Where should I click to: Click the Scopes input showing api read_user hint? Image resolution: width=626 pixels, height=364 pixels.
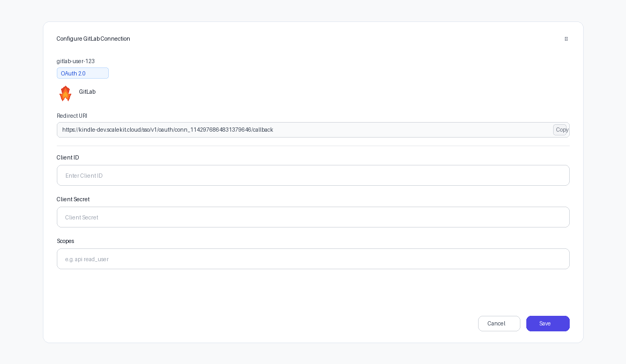click(313, 259)
